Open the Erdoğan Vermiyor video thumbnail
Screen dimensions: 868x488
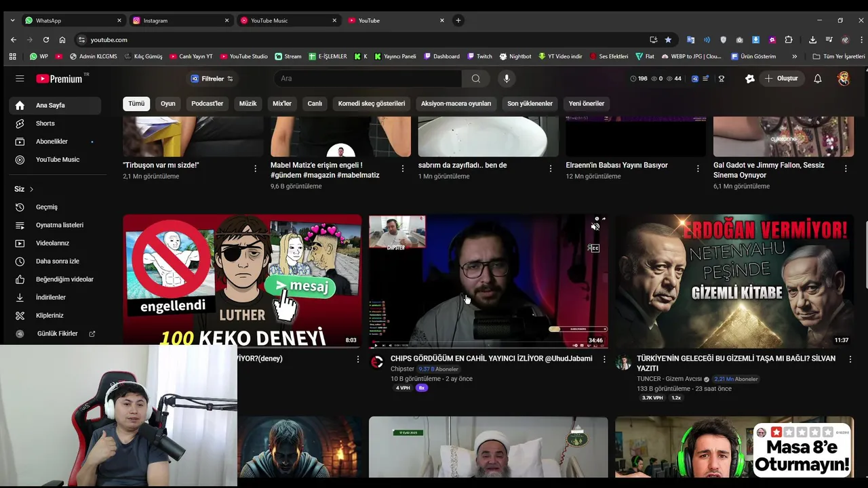[x=734, y=281]
